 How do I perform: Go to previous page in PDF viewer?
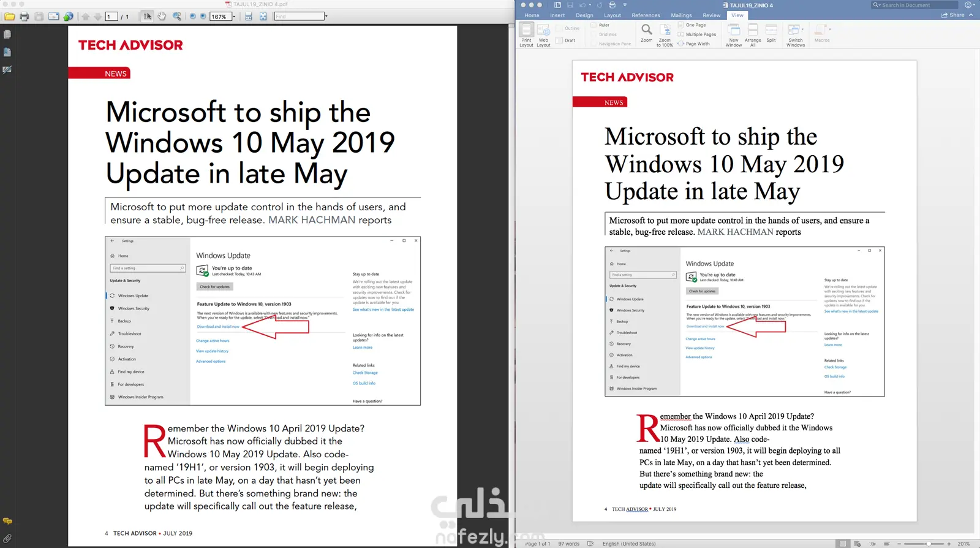[85, 17]
